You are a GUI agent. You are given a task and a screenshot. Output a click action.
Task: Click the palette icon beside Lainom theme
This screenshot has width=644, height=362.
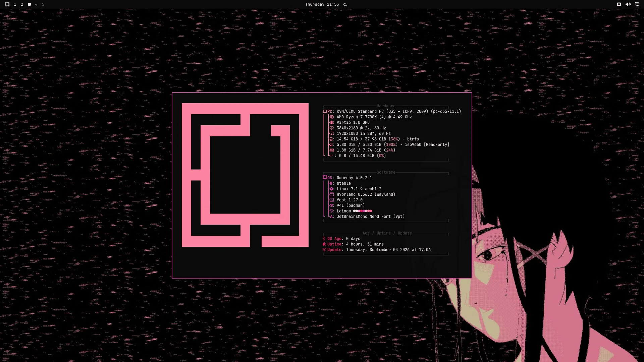point(331,211)
